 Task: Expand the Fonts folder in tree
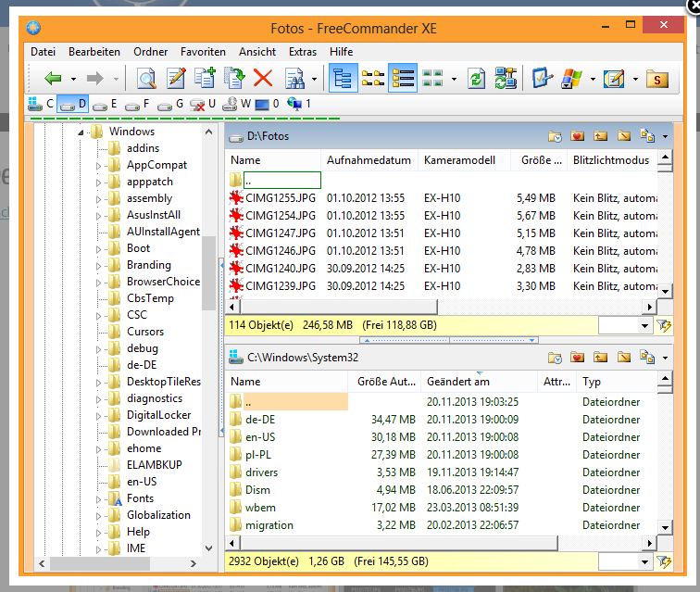pyautogui.click(x=98, y=499)
